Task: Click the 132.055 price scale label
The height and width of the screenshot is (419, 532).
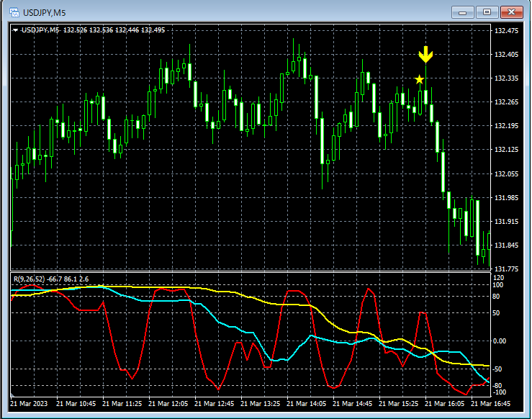Action: pyautogui.click(x=507, y=174)
